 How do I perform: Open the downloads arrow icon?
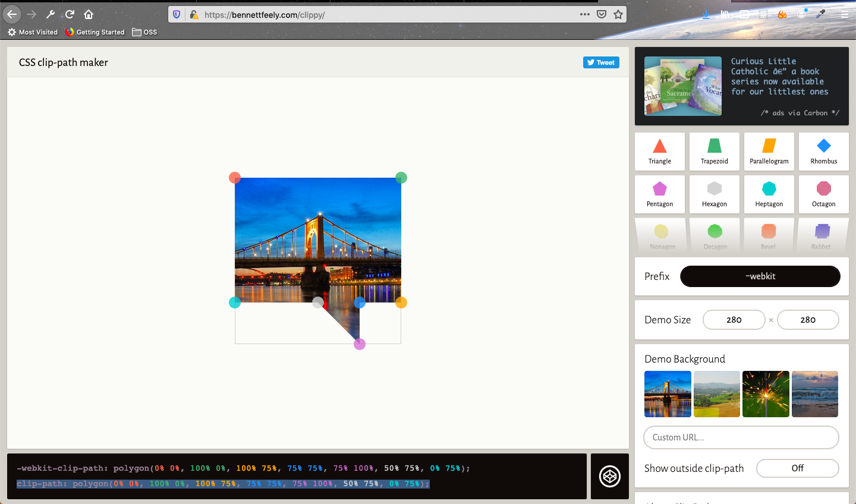tap(706, 14)
